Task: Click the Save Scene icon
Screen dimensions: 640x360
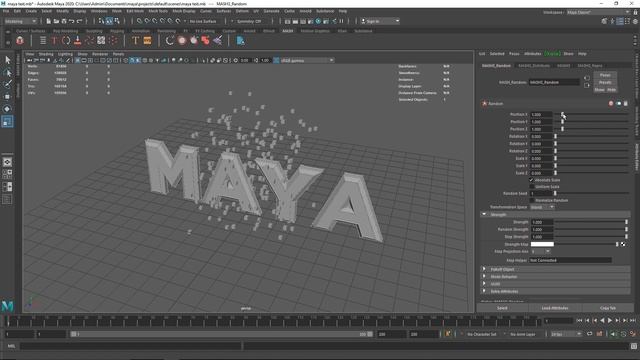Action: point(64,21)
